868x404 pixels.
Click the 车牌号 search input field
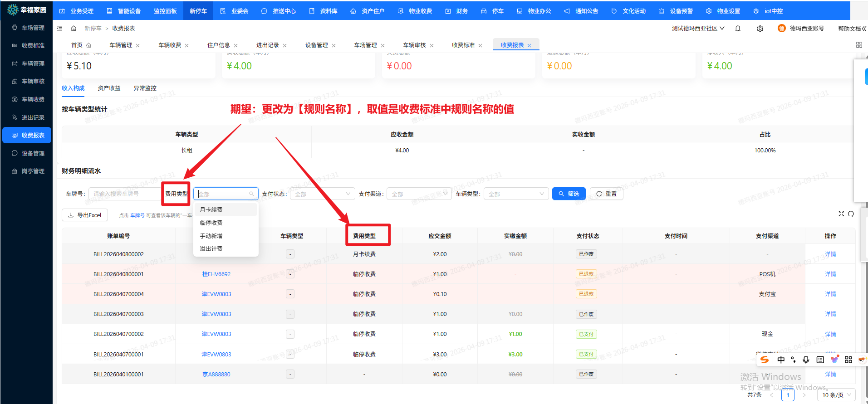point(125,194)
